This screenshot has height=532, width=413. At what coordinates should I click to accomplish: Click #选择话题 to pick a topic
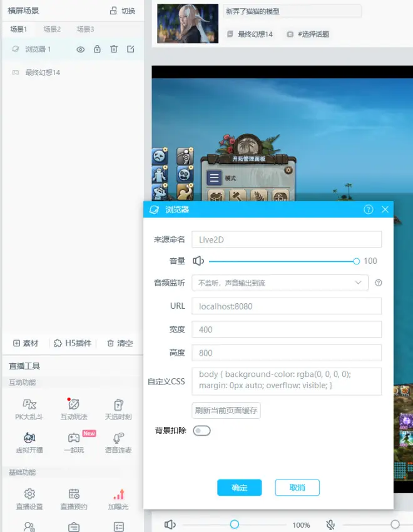point(308,34)
